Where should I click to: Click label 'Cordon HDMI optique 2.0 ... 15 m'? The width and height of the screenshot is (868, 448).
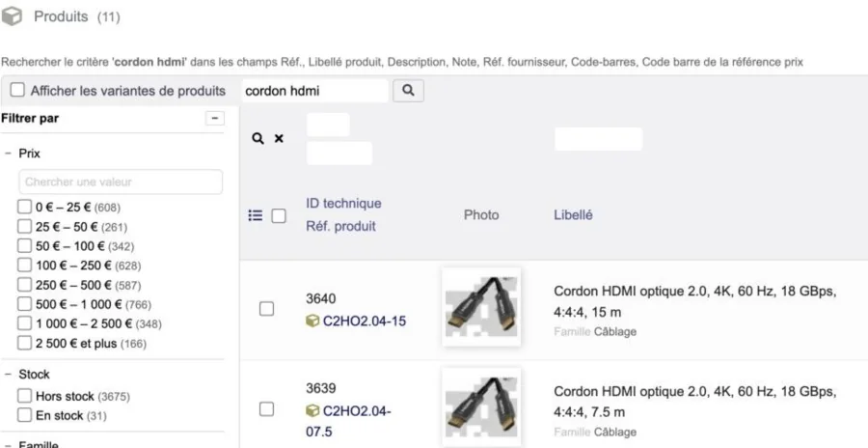[694, 301]
